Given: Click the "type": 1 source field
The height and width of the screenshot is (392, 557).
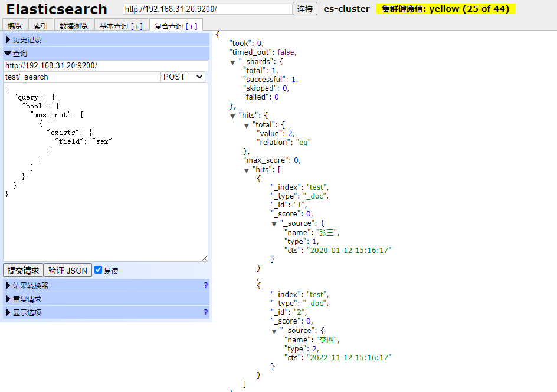Looking at the screenshot, I should (302, 241).
